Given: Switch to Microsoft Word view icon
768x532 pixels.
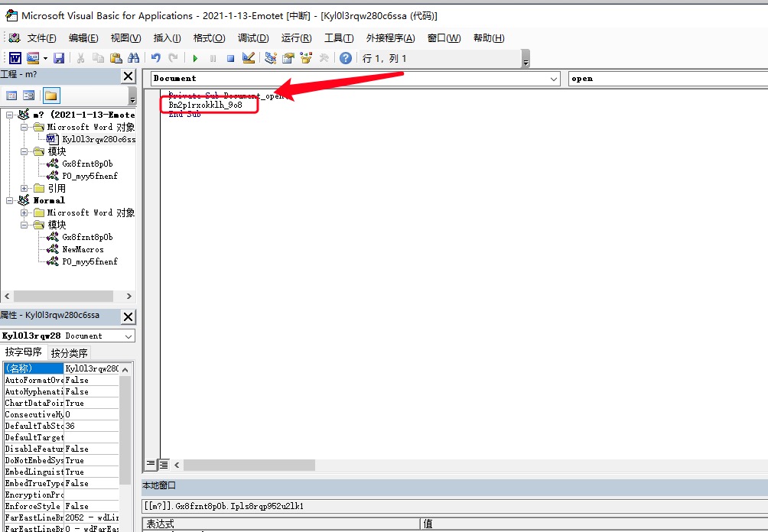Looking at the screenshot, I should [15, 58].
